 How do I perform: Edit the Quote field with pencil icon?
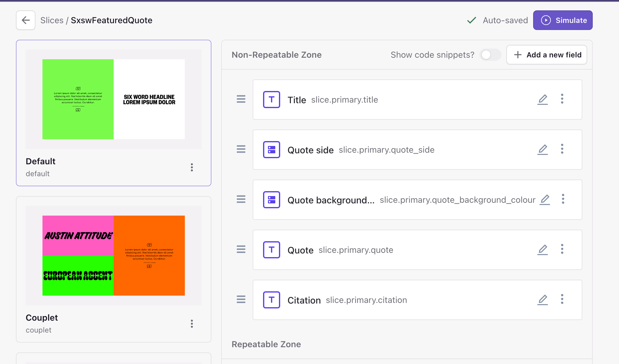[x=543, y=250]
